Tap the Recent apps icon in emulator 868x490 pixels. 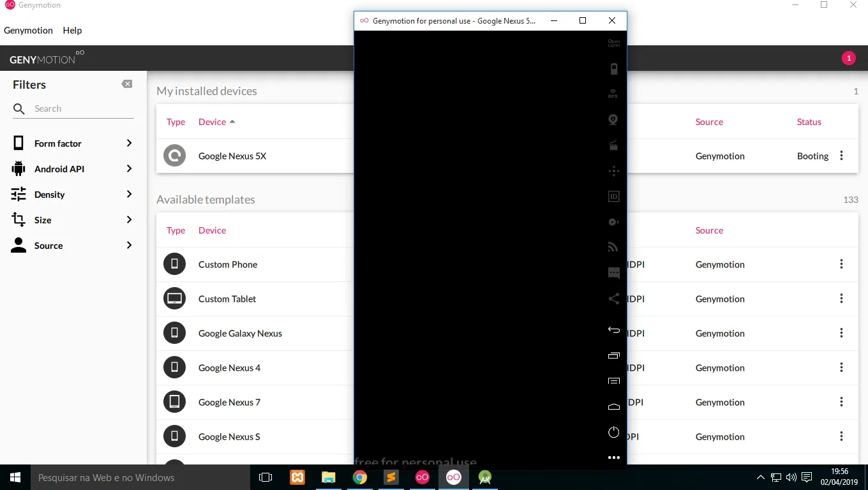coord(614,355)
